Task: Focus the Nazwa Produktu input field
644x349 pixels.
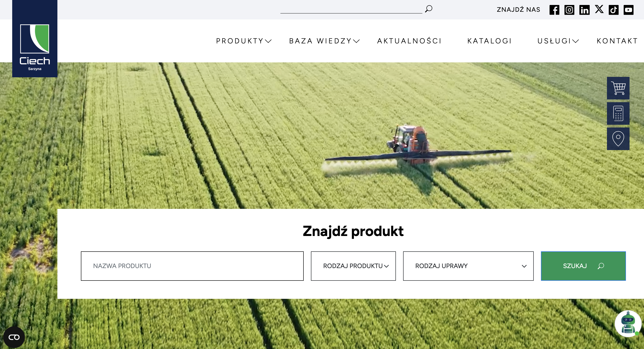Action: click(192, 266)
